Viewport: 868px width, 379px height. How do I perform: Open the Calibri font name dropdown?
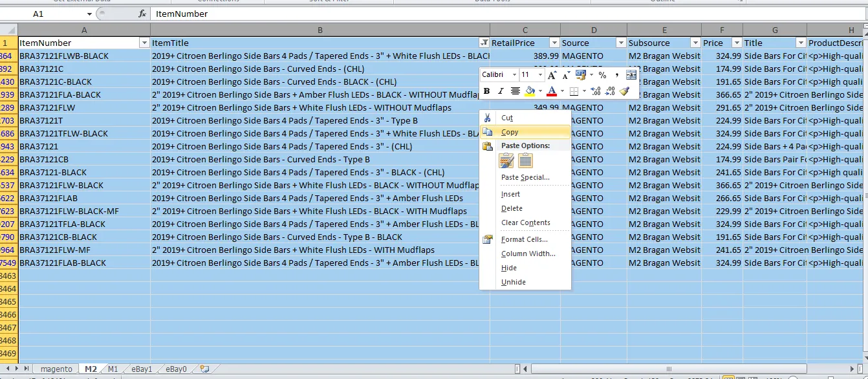click(515, 75)
